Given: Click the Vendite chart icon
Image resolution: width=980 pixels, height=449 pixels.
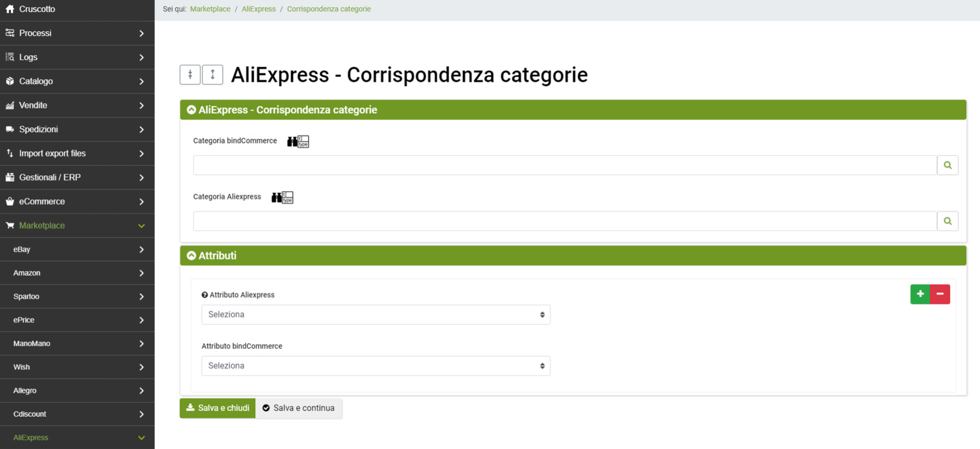Looking at the screenshot, I should coord(10,105).
